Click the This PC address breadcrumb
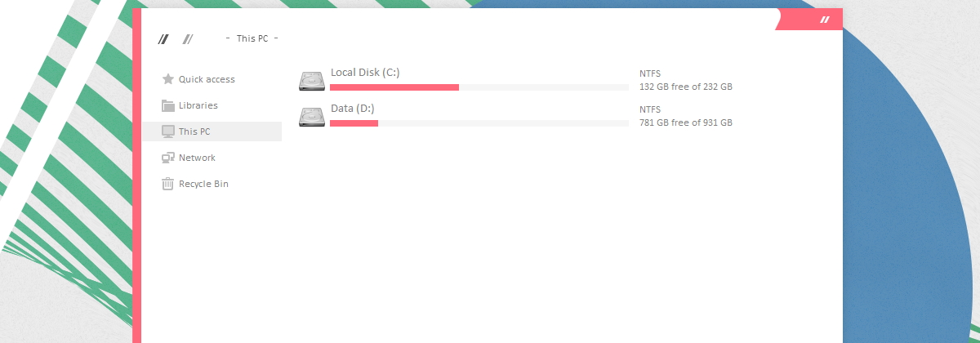Image resolution: width=980 pixels, height=343 pixels. coord(252,38)
